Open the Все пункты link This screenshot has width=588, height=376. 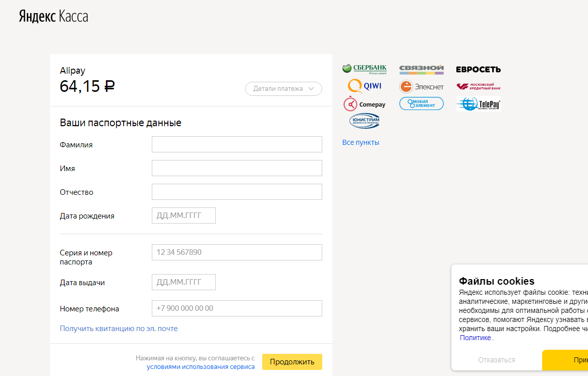[x=361, y=143]
